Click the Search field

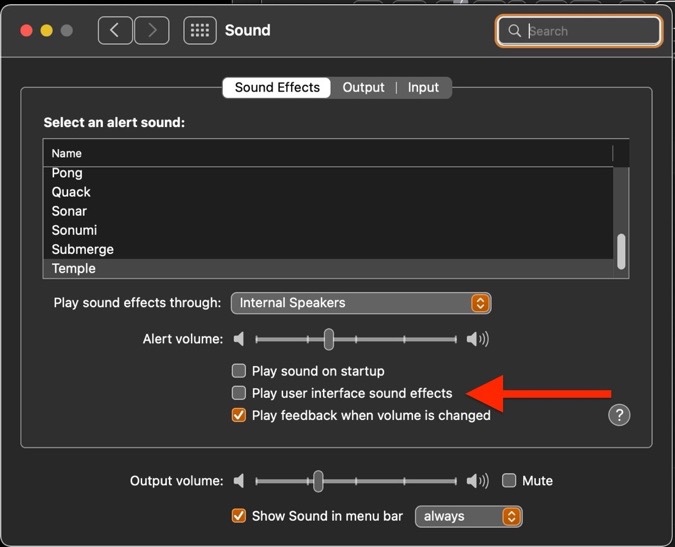(590, 31)
